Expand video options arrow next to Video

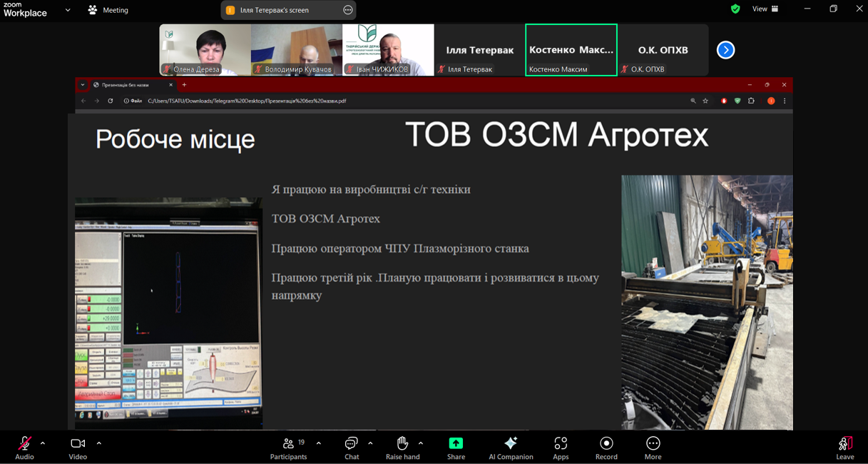coord(98,443)
